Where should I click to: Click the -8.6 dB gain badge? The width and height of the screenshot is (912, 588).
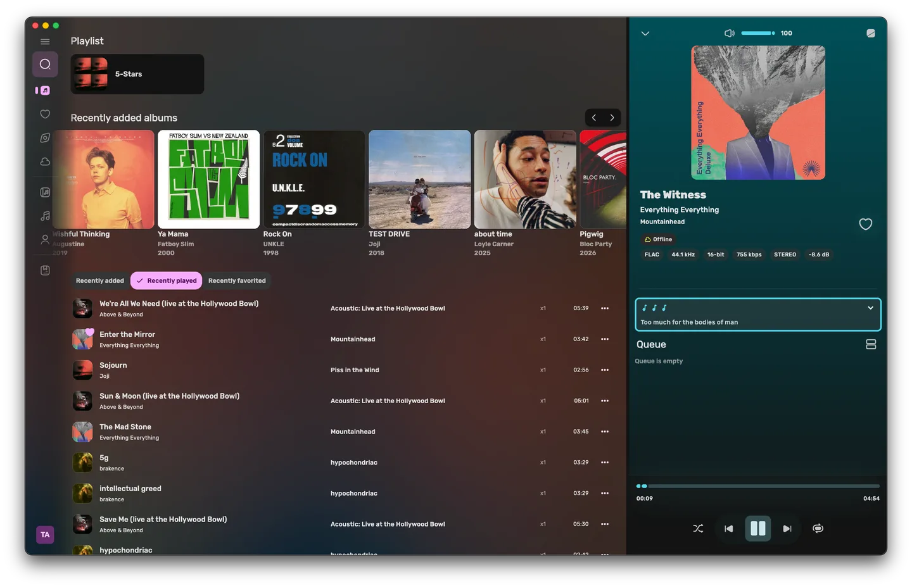coord(819,254)
